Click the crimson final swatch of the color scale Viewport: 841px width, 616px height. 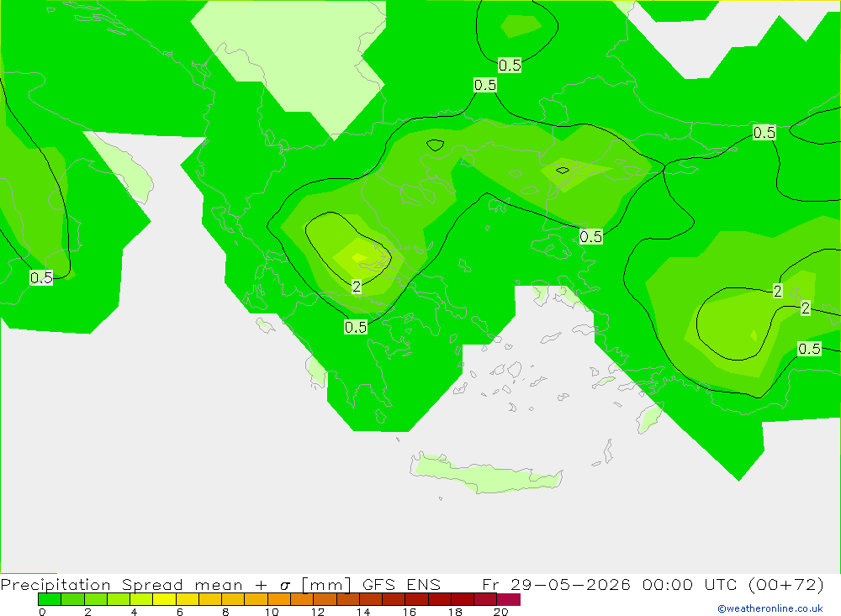[x=509, y=599]
